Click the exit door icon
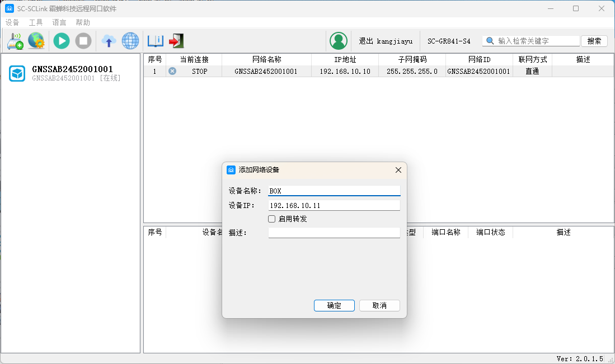The width and height of the screenshot is (615, 364). click(x=177, y=41)
